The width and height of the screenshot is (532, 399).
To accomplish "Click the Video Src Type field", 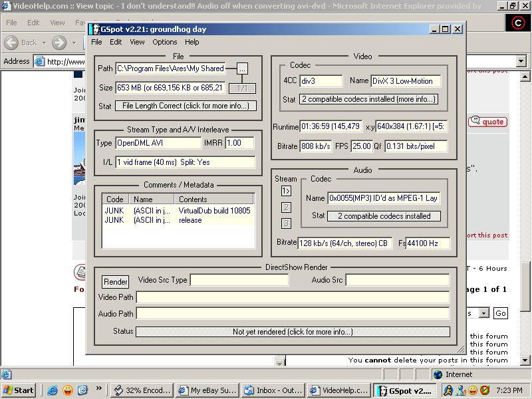I will pyautogui.click(x=239, y=280).
